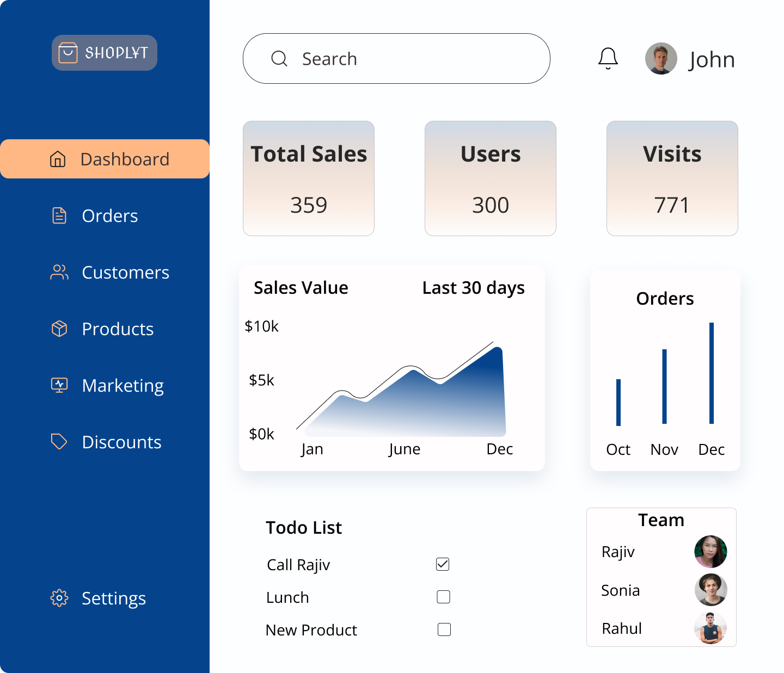This screenshot has height=673, width=784.
Task: Open Settings via the gear icon
Action: pyautogui.click(x=59, y=598)
